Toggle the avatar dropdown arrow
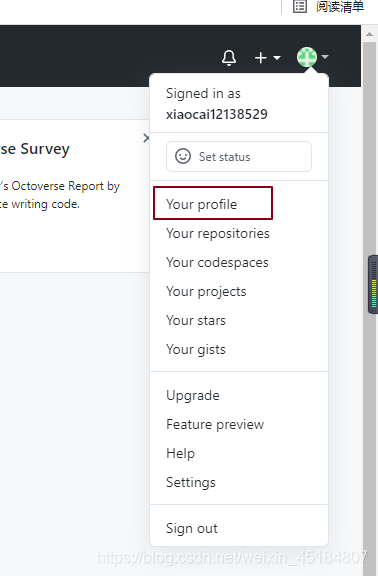378x576 pixels. tap(325, 57)
